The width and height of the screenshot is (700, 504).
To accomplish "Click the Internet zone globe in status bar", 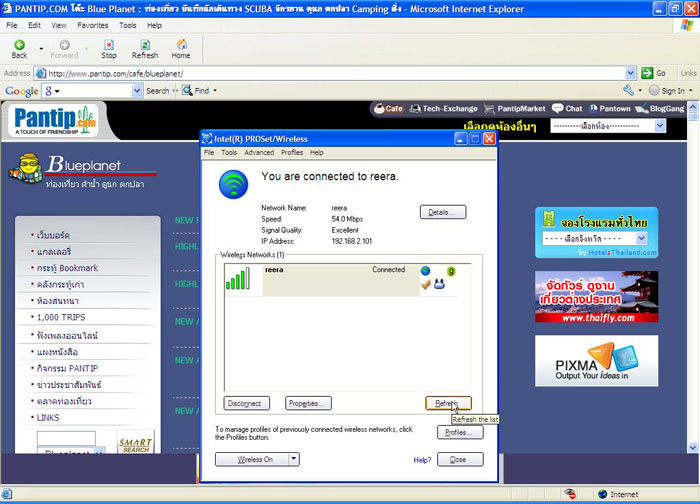I will point(603,494).
